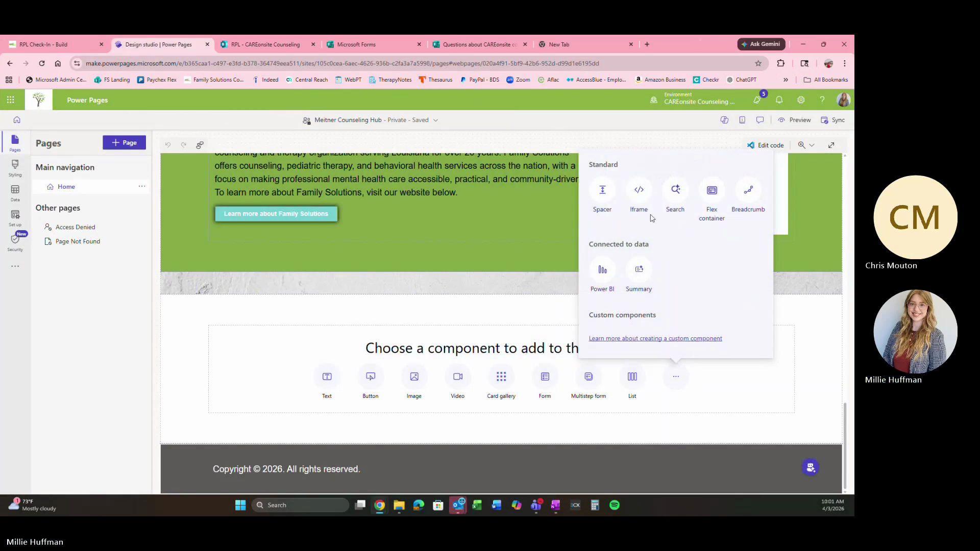Click Ask Gemini button
This screenshot has height=551, width=980.
pyautogui.click(x=761, y=44)
